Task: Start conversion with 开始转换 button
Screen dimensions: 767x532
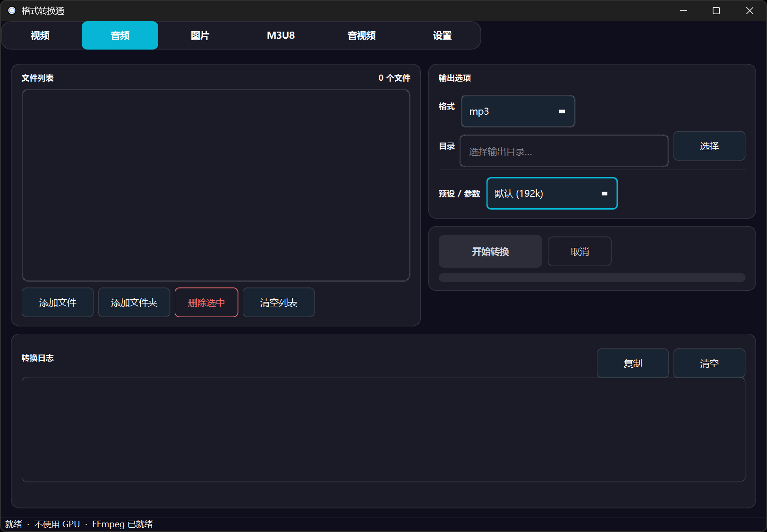Action: [490, 252]
